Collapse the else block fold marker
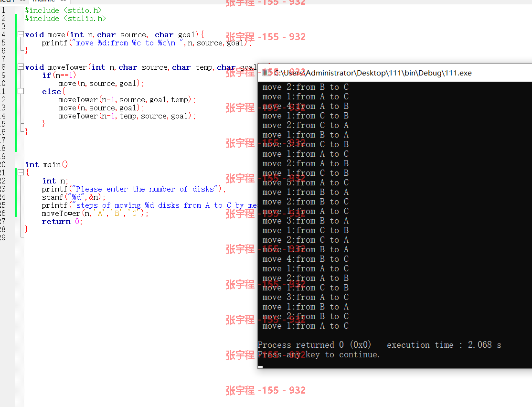 click(21, 91)
